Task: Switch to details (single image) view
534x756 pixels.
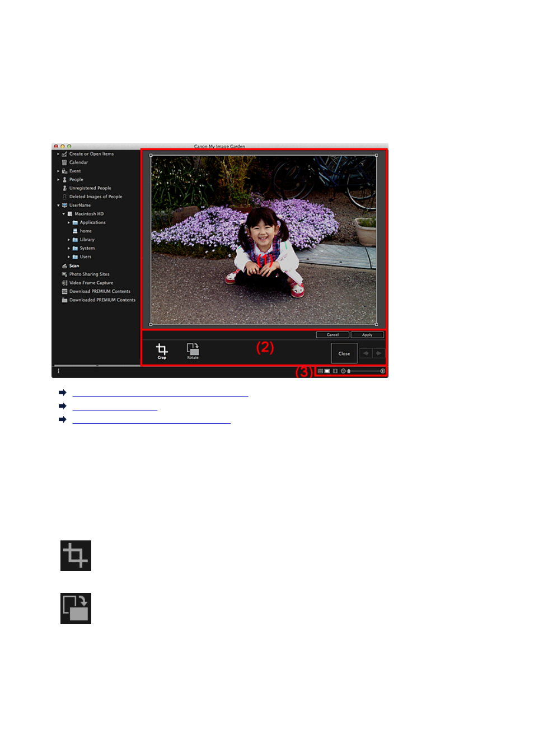Action: pyautogui.click(x=327, y=371)
